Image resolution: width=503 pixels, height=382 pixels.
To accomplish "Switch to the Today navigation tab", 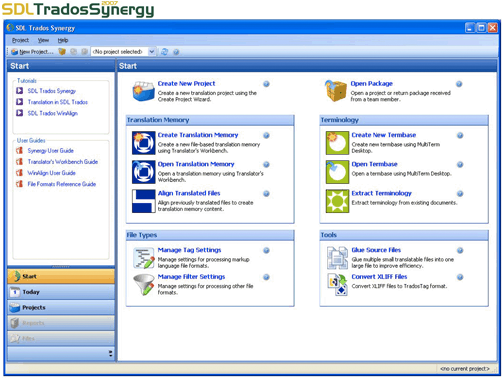I will pyautogui.click(x=61, y=292).
